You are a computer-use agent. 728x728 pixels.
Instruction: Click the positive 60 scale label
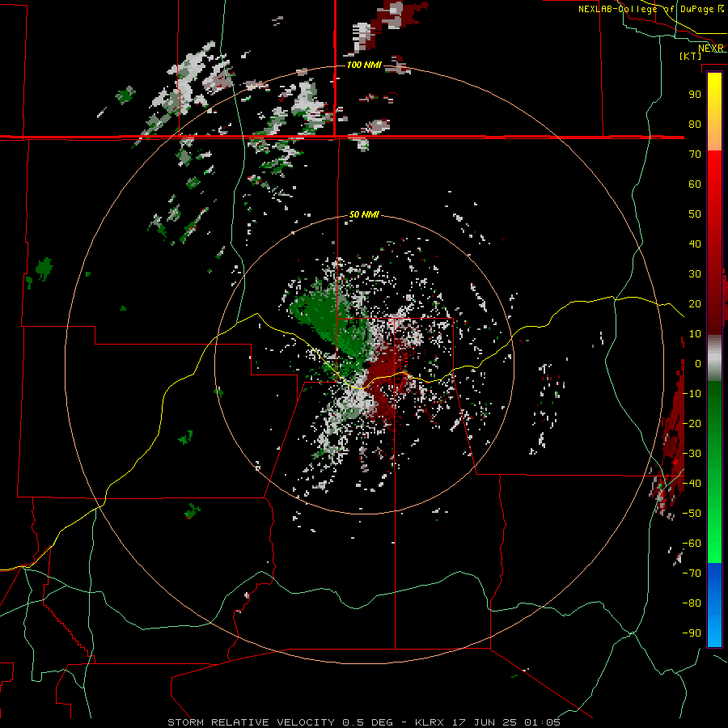tap(695, 184)
